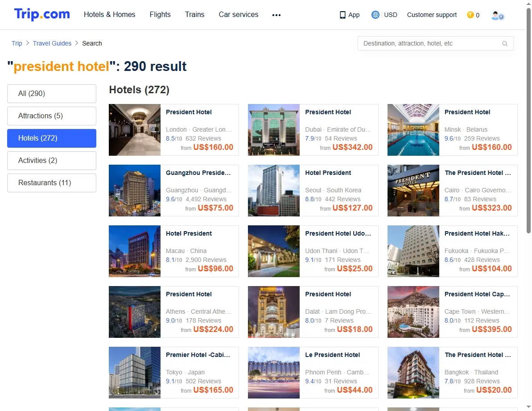Click Hotel President Seoul title
Image resolution: width=532 pixels, height=411 pixels.
point(328,173)
